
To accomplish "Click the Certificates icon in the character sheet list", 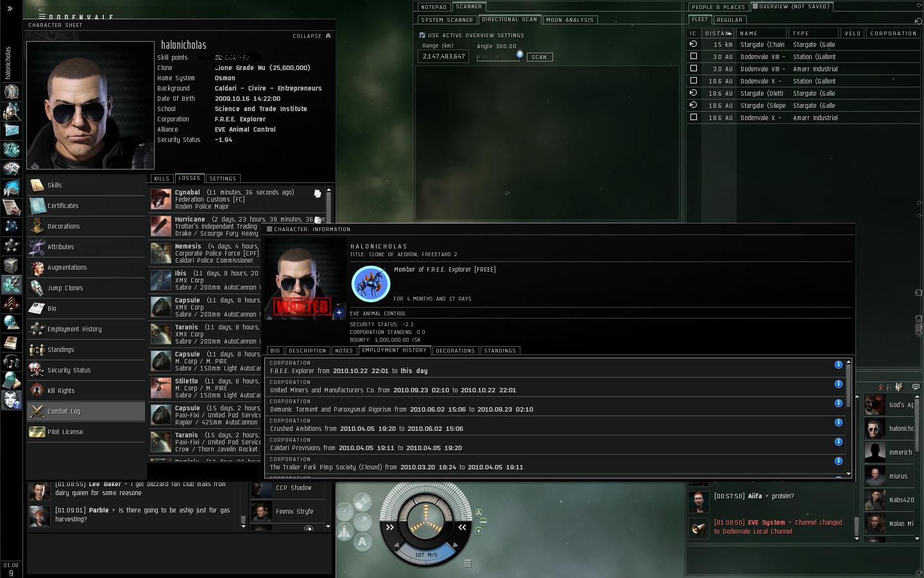I will coord(37,206).
